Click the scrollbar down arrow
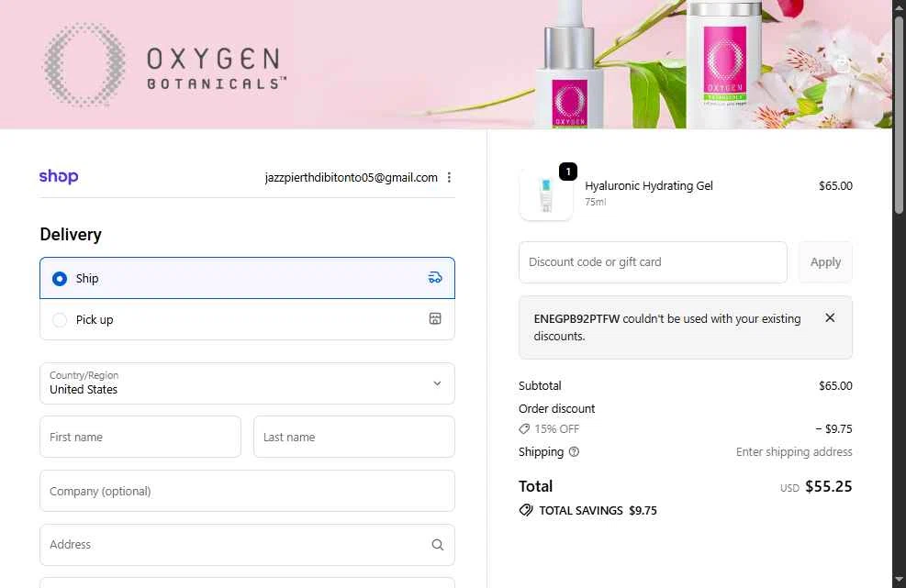This screenshot has height=588, width=906. [x=899, y=580]
